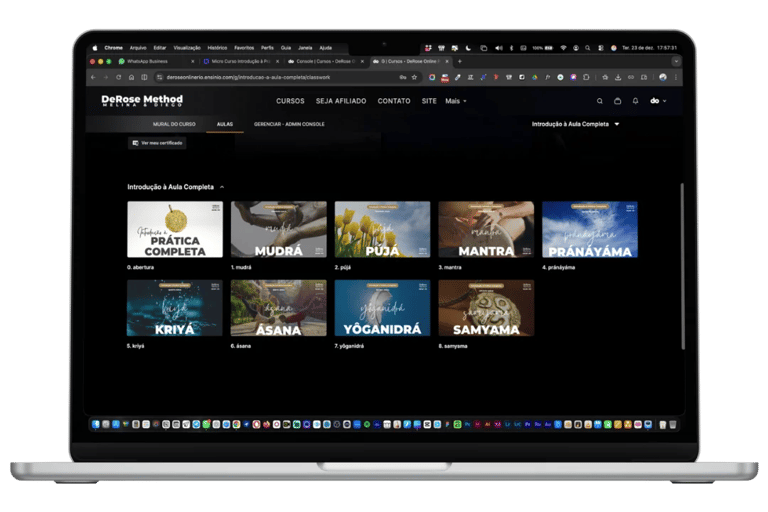This screenshot has height=512, width=768.
Task: Open the CONTATO link
Action: 394,101
